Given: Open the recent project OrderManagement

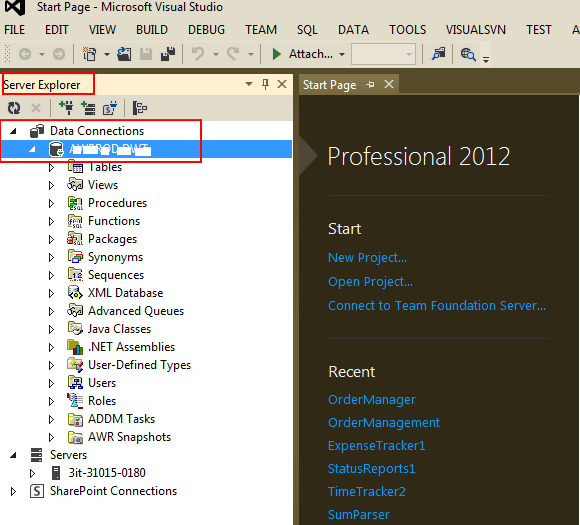Looking at the screenshot, I should coord(384,423).
